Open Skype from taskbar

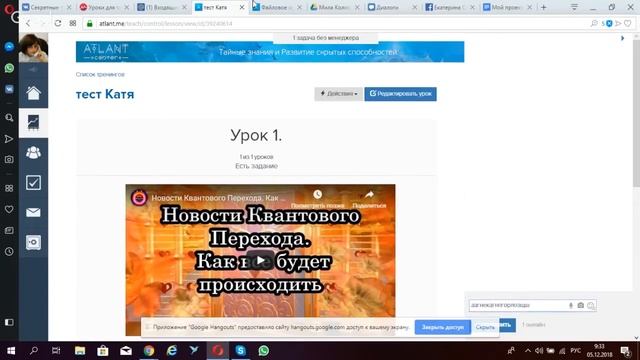coord(240,351)
